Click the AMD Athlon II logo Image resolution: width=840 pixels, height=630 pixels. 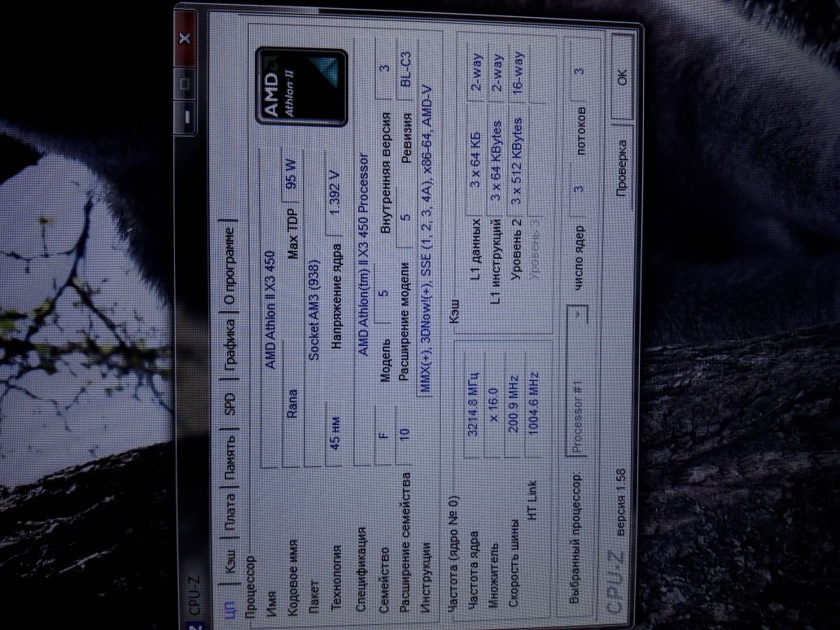tap(302, 87)
